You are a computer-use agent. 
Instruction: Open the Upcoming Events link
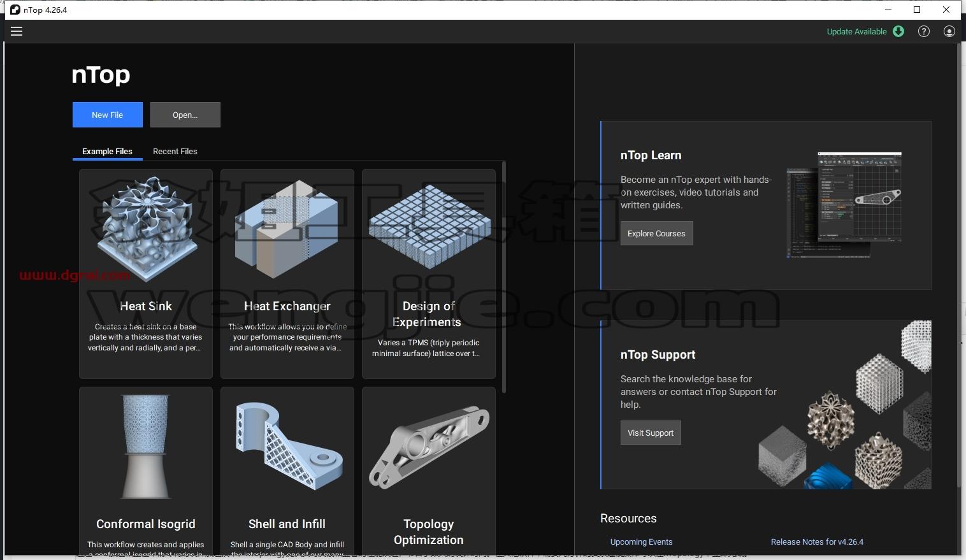pyautogui.click(x=641, y=542)
